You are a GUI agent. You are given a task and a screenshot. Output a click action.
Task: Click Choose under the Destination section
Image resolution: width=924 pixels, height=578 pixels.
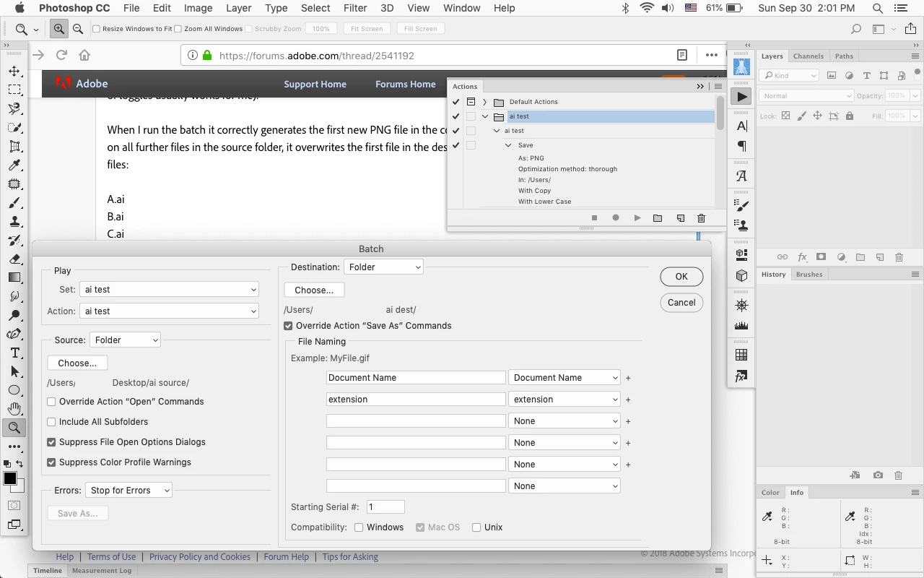[x=314, y=290]
